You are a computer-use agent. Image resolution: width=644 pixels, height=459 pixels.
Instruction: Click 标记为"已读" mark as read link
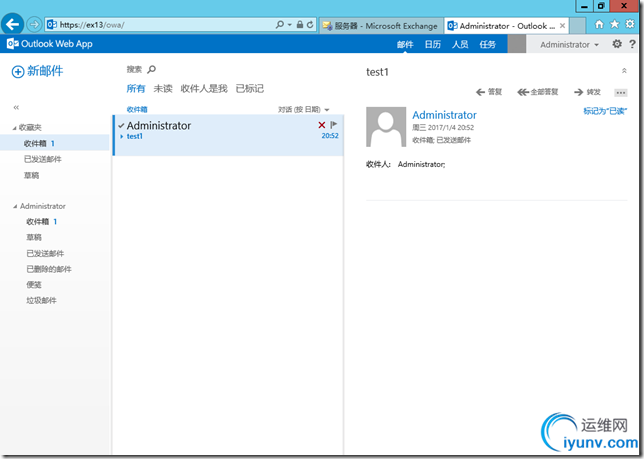click(605, 111)
